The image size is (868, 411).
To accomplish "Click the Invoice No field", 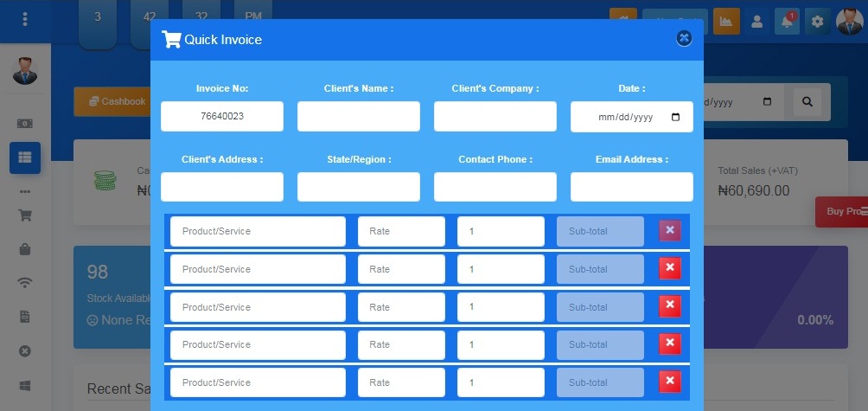I will 222,116.
